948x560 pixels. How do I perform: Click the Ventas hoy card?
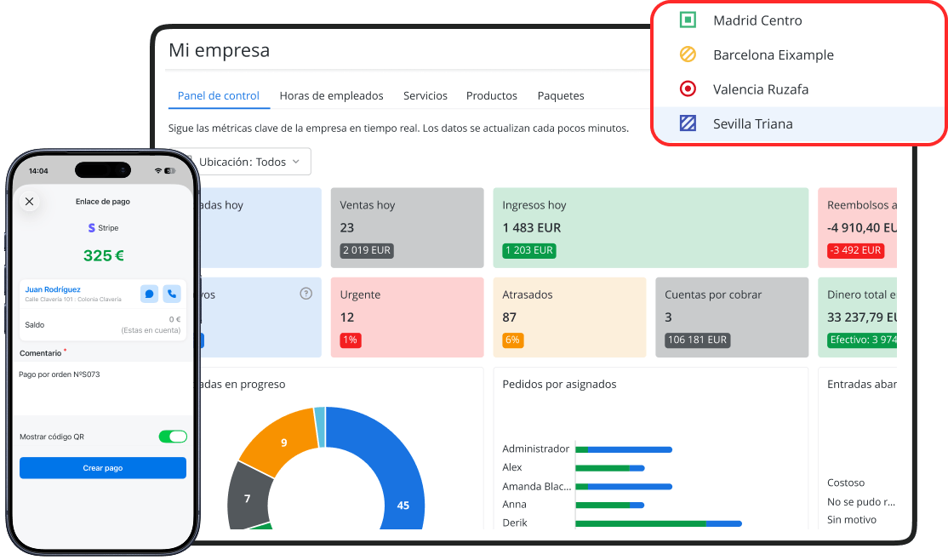coord(407,228)
